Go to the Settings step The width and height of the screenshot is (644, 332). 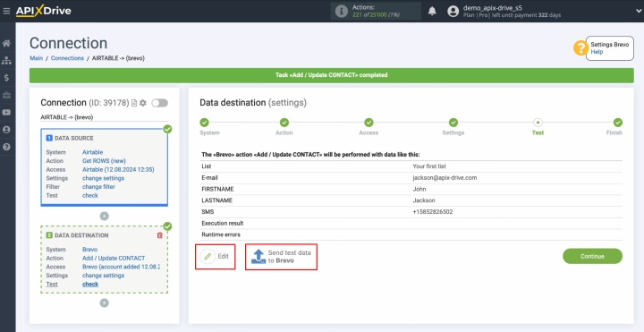click(453, 123)
